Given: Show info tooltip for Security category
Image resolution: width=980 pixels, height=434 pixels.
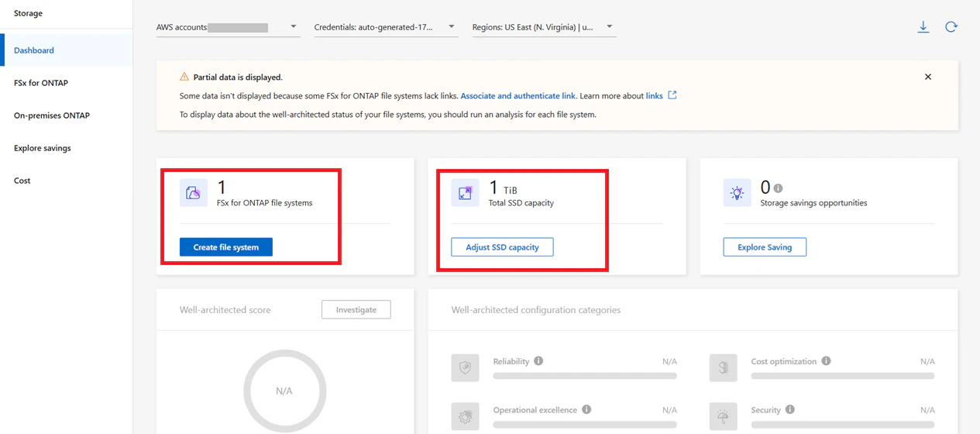Looking at the screenshot, I should tap(789, 409).
